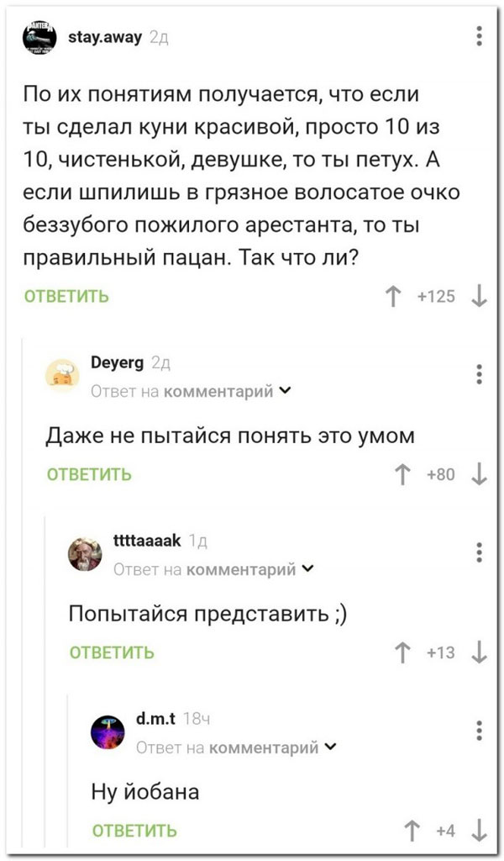The image size is (504, 861).
Task: Expand parent comment chevron under d.m.t
Action: [x=330, y=747]
